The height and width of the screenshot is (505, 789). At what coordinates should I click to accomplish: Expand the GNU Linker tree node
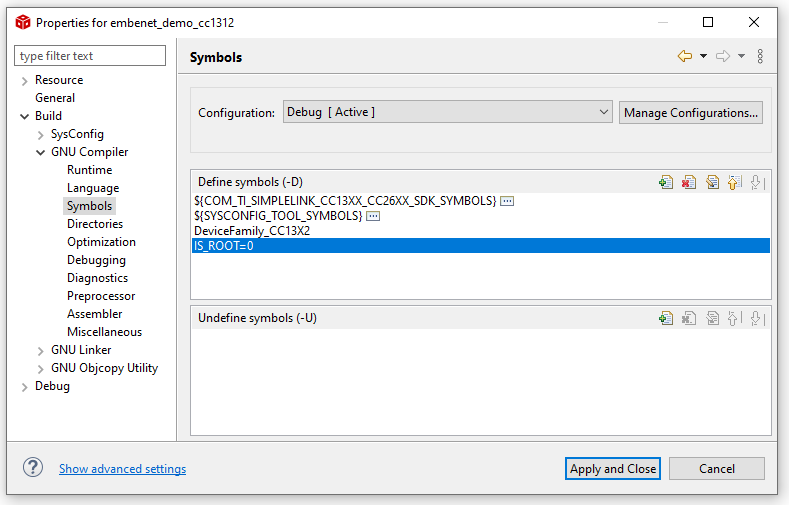[41, 351]
